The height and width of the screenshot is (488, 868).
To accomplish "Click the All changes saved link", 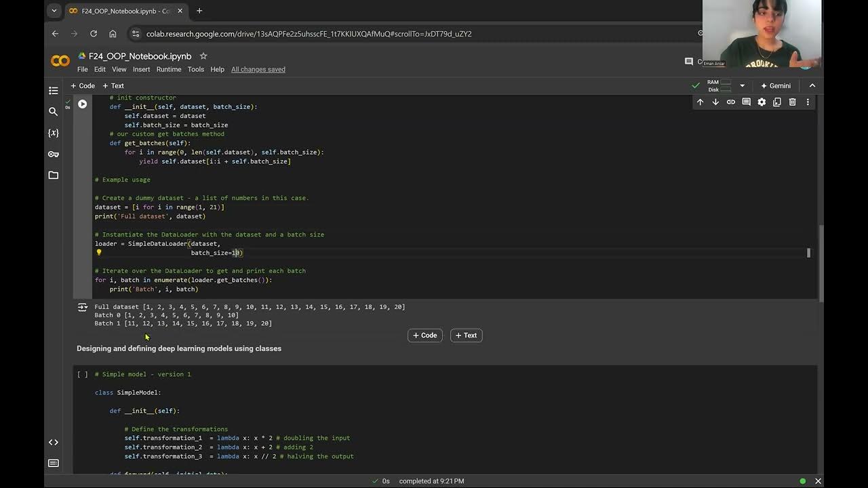I will pos(258,69).
